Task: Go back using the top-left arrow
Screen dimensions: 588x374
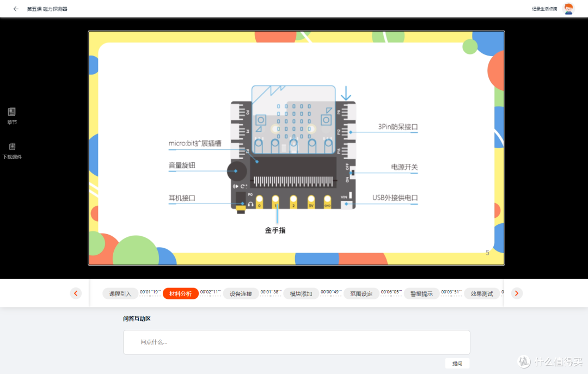Action: [x=16, y=9]
